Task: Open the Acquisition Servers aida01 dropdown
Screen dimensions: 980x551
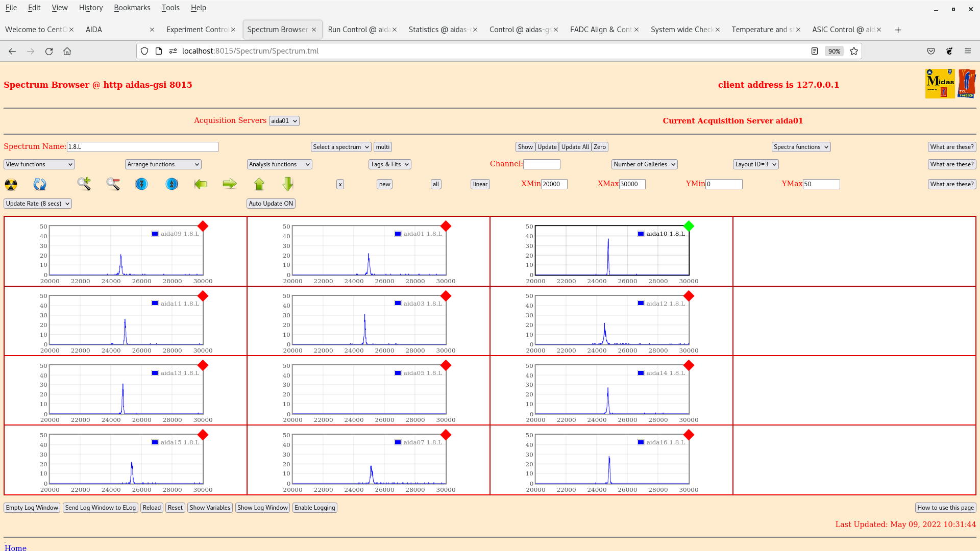Action: (x=284, y=121)
